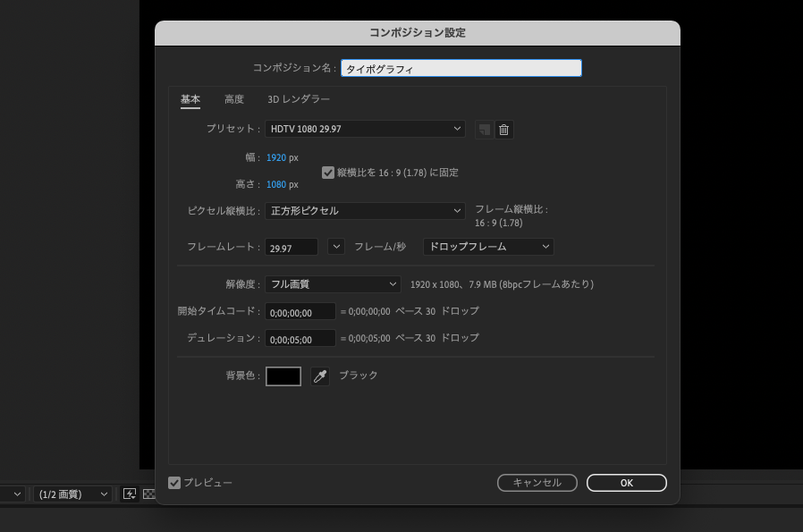Toggle the 縦横比を16:9に固定 checkbox
The height and width of the screenshot is (532, 803).
(x=328, y=173)
